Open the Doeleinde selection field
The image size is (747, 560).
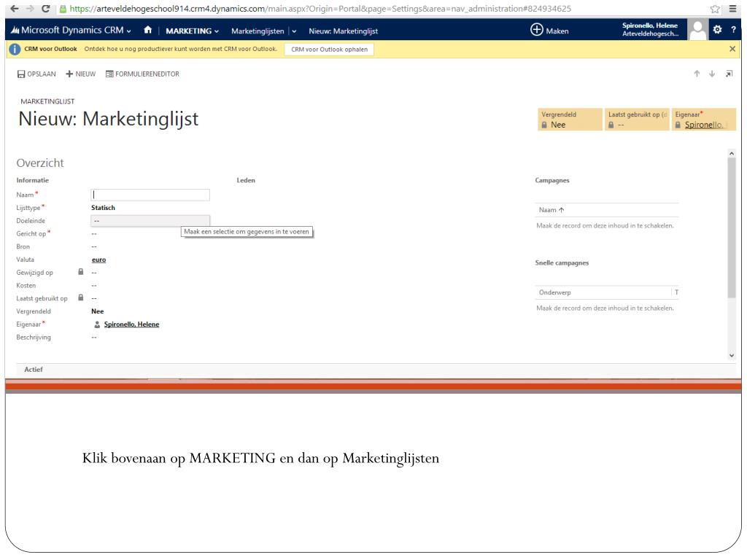pyautogui.click(x=150, y=220)
